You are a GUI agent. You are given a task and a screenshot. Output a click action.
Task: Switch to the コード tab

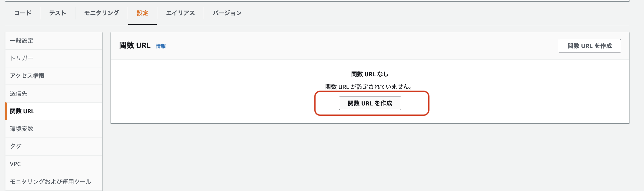tap(23, 13)
